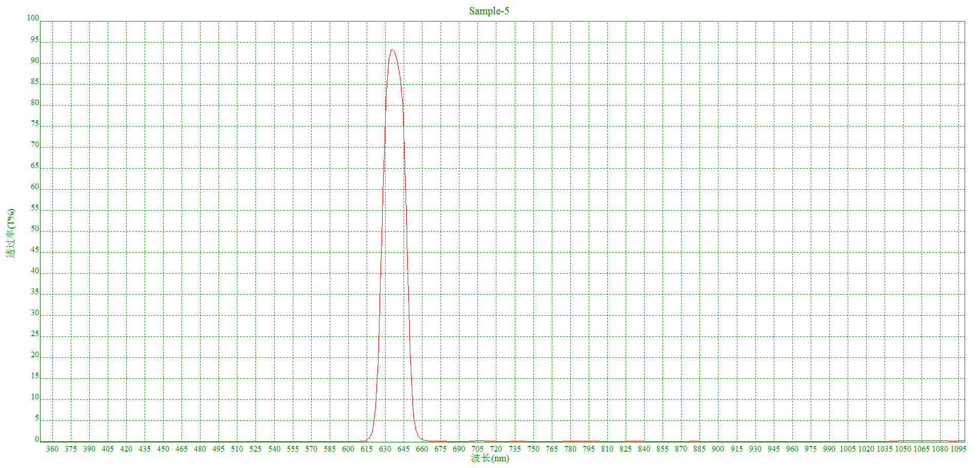This screenshot has width=980, height=468.
Task: Click the y-axis tick label 95
Action: (x=35, y=40)
